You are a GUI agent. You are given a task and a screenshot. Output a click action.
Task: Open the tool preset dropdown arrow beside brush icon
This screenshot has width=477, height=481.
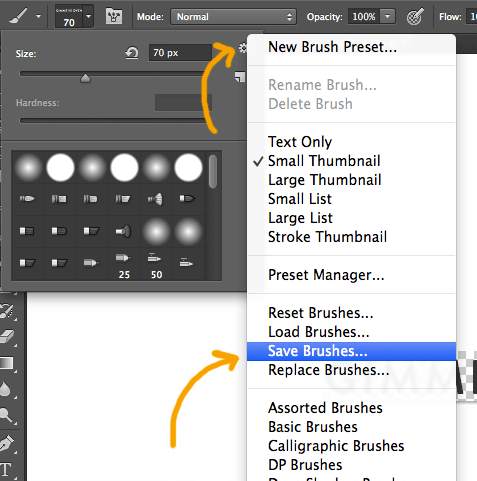(39, 16)
